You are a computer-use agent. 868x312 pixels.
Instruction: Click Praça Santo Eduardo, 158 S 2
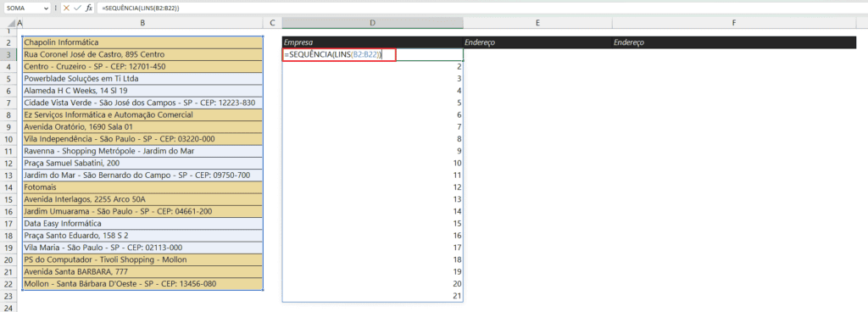[x=142, y=236]
